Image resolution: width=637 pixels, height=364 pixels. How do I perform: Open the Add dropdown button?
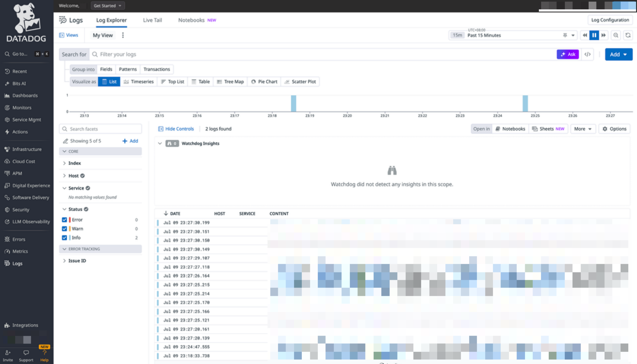tap(618, 54)
